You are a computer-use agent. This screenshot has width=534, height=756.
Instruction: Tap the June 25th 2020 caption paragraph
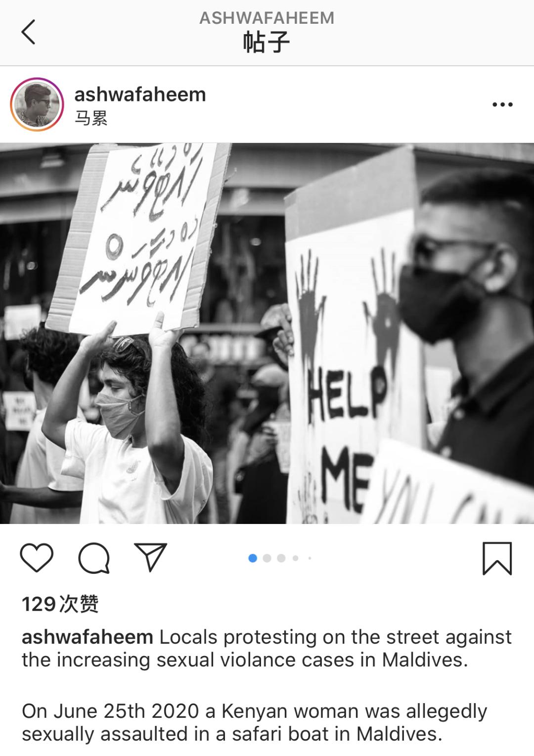click(x=255, y=722)
